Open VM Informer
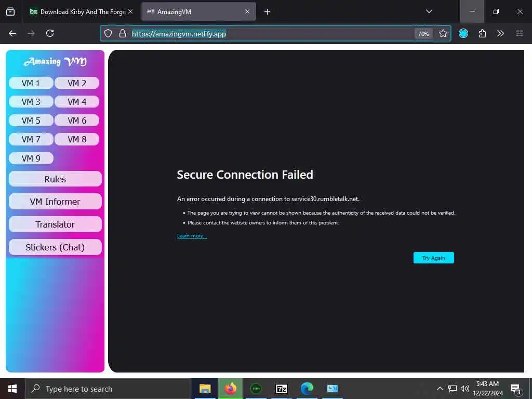The height and width of the screenshot is (399, 532). 55,202
